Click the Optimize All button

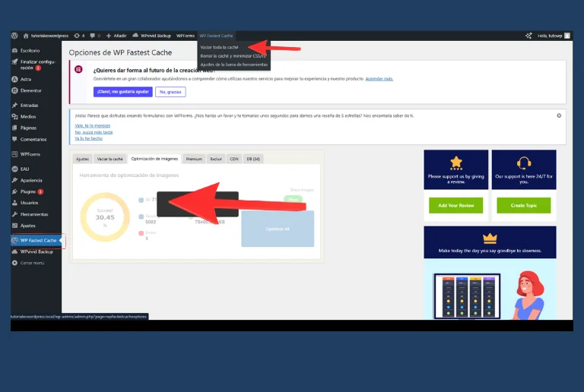pyautogui.click(x=277, y=229)
